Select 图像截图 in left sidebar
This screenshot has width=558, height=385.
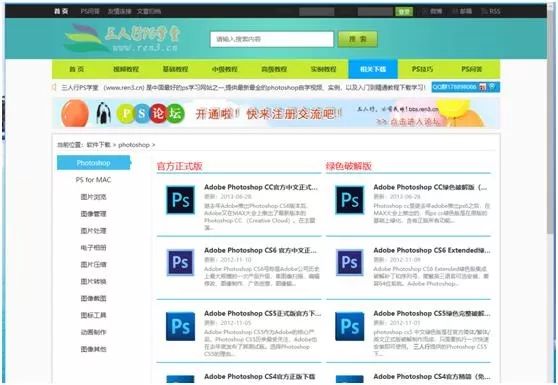(93, 298)
